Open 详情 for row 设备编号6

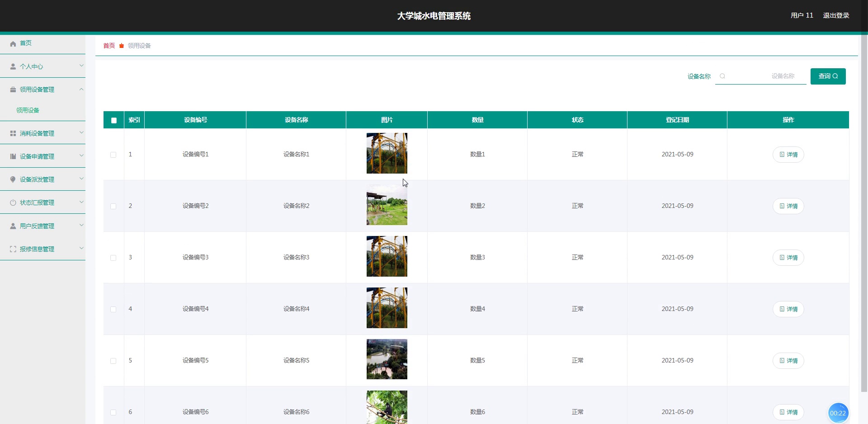click(788, 412)
